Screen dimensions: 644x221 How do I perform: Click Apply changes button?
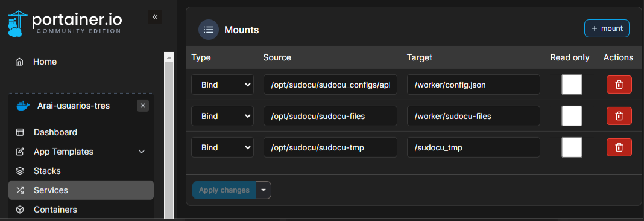tap(224, 190)
